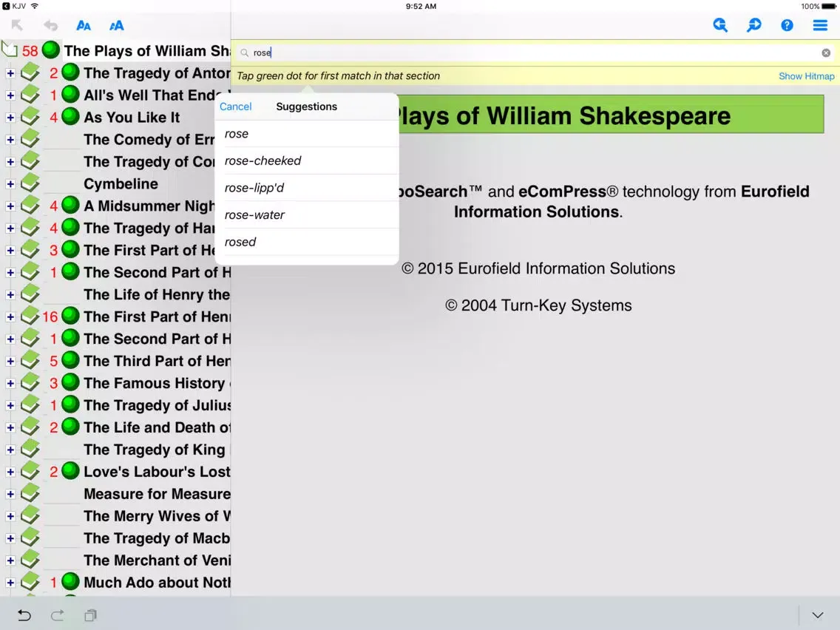Tap the back-to-top arrow icon in toolbar
Screen dimensions: 840x630
pyautogui.click(x=17, y=25)
